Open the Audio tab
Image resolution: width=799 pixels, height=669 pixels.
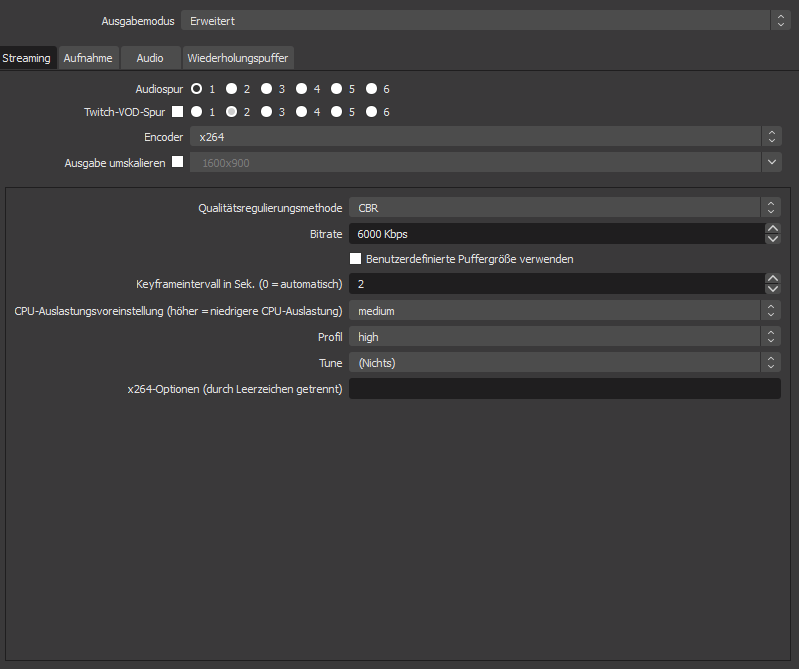150,58
